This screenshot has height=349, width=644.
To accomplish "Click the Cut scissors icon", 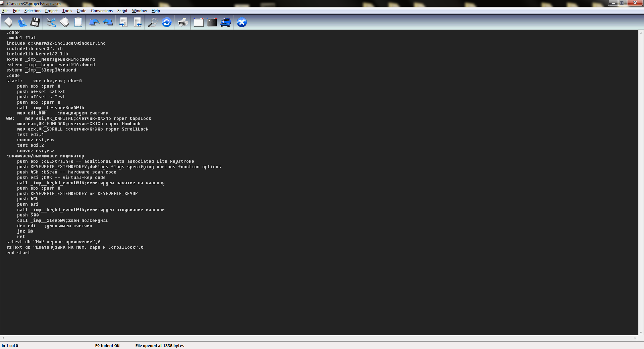I will (x=51, y=22).
